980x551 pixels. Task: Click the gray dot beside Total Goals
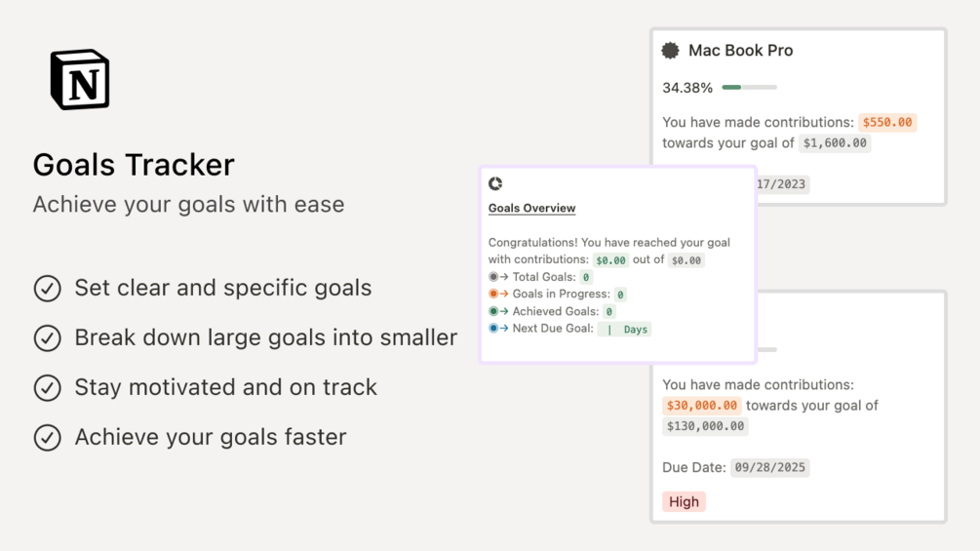pos(493,277)
